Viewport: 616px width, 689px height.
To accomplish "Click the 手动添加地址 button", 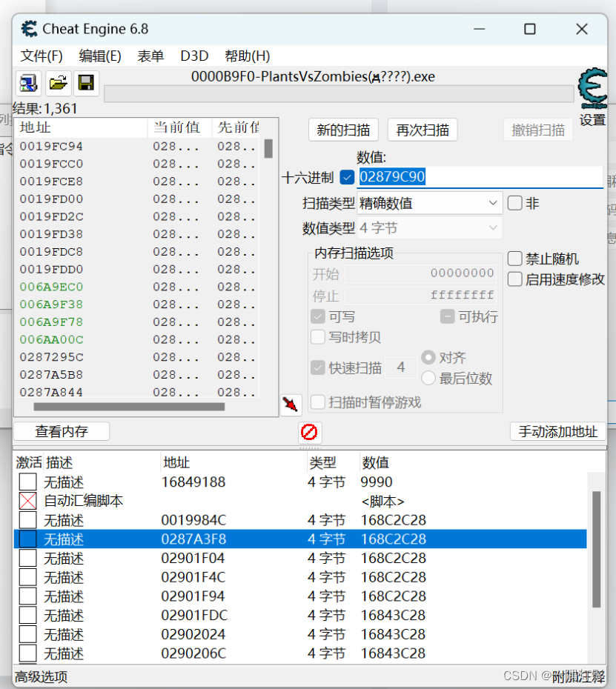I will pyautogui.click(x=558, y=431).
